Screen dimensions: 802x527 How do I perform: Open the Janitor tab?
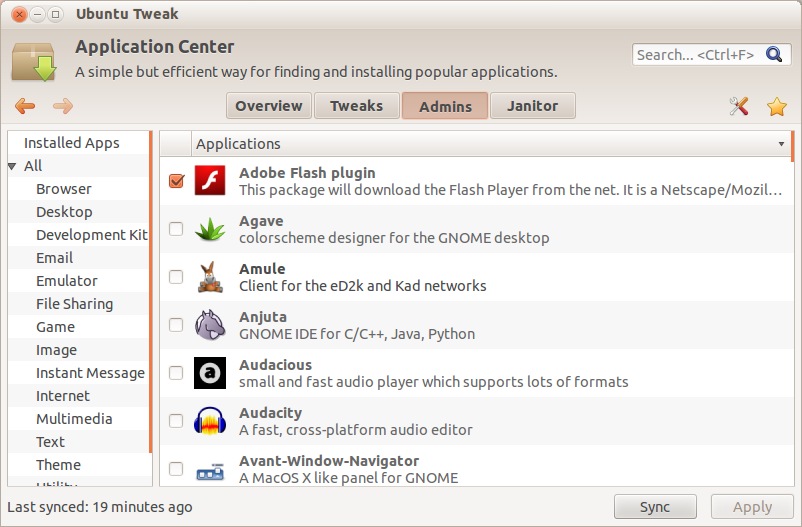[532, 106]
